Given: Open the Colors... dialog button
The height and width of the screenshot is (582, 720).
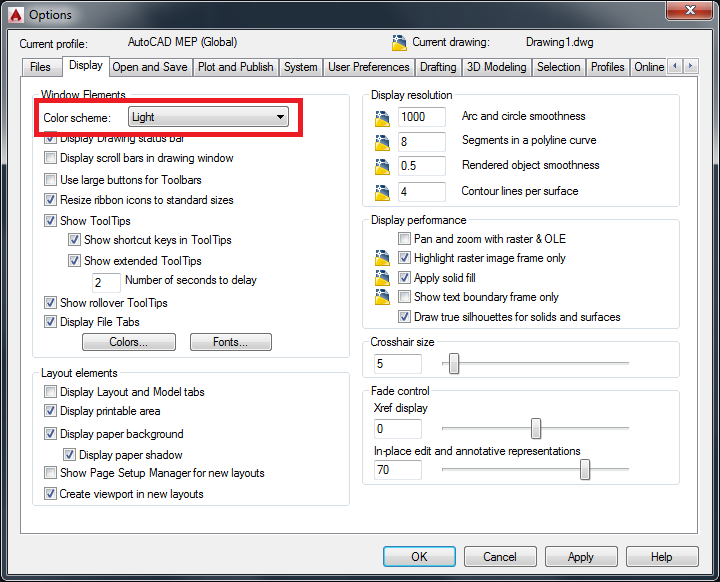Looking at the screenshot, I should tap(129, 342).
